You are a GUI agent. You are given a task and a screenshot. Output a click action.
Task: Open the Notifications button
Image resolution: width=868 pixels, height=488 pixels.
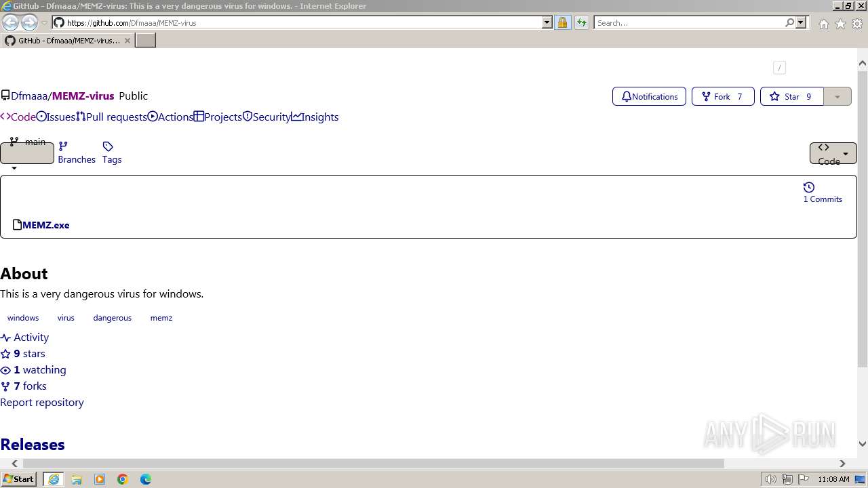pyautogui.click(x=649, y=96)
